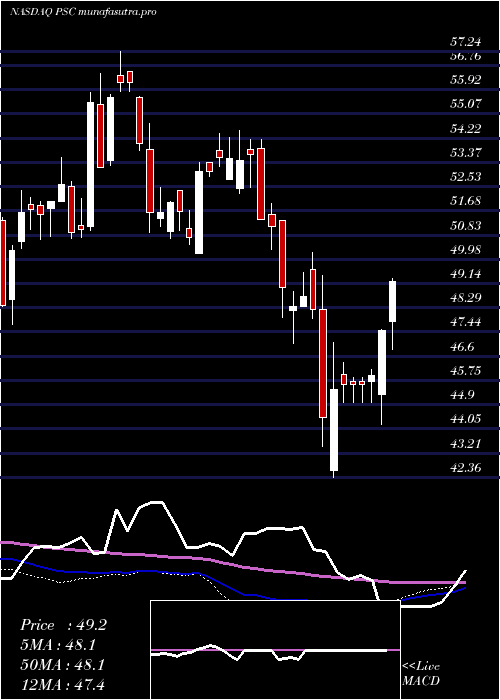Click the lowest white candlestick reaching 42.36
The height and width of the screenshot is (700, 500).
point(333,429)
